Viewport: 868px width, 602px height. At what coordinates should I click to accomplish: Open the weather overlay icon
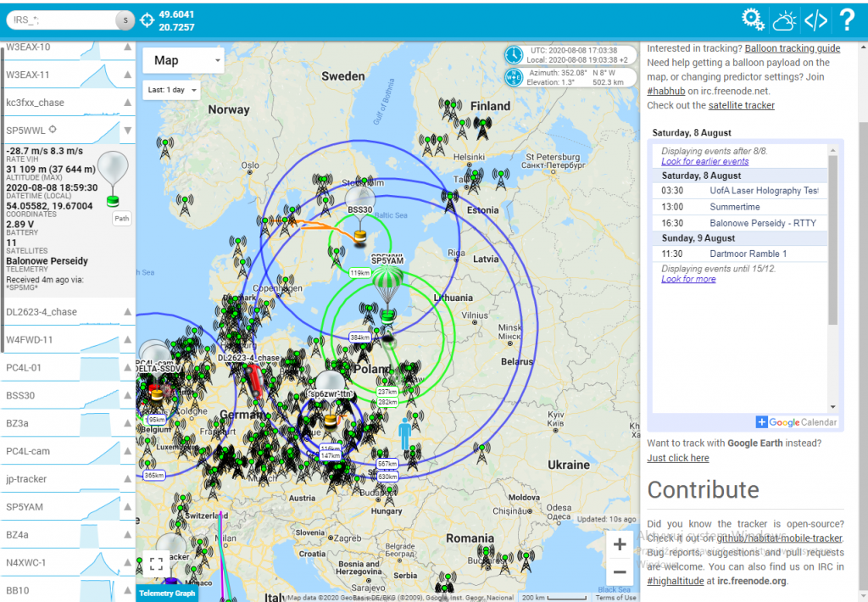[784, 20]
